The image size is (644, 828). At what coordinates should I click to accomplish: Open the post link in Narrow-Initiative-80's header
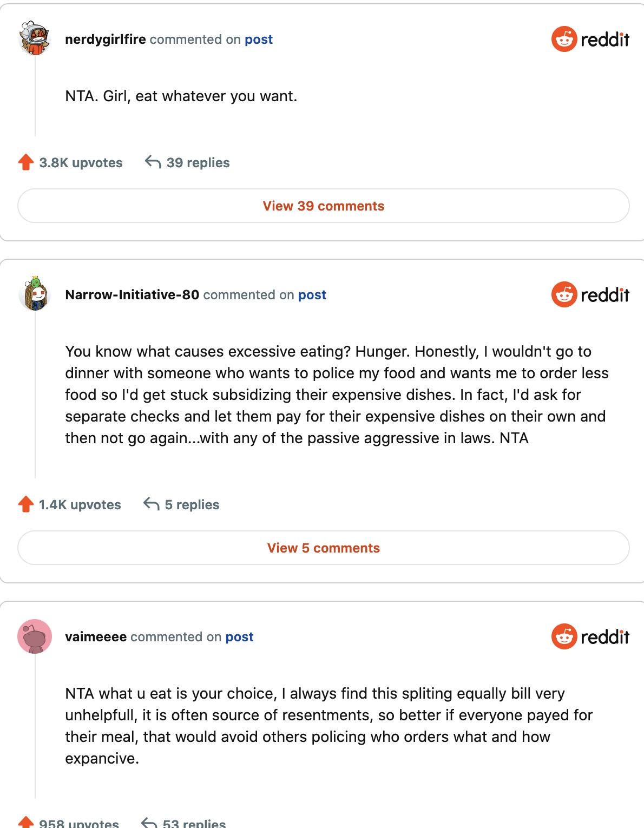(x=312, y=295)
